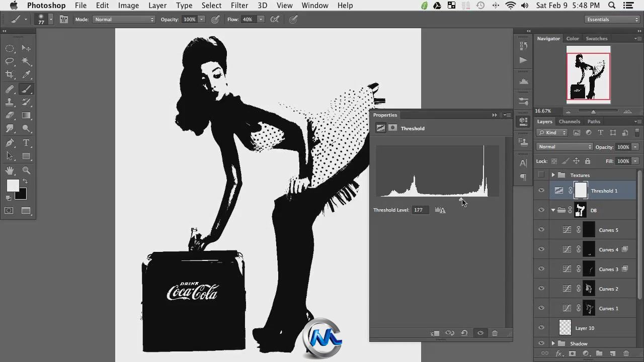Screen dimensions: 644x362
Task: Toggle Quick Mask mode icon
Action: (x=9, y=211)
